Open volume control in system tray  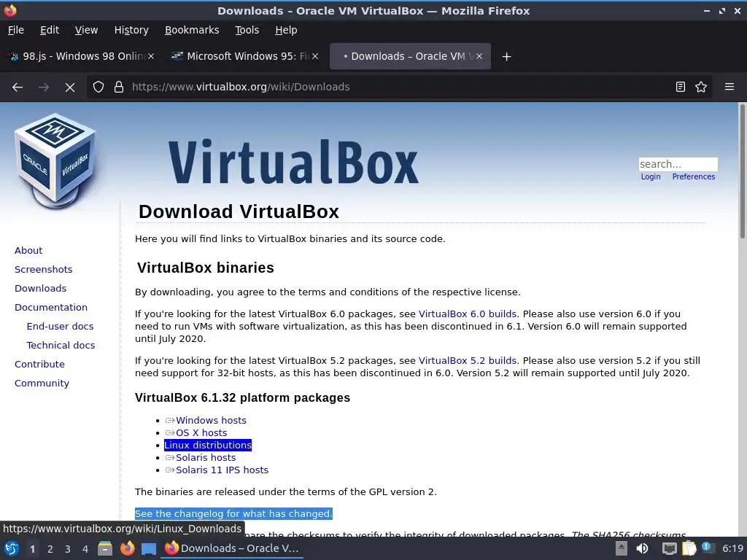coord(642,548)
